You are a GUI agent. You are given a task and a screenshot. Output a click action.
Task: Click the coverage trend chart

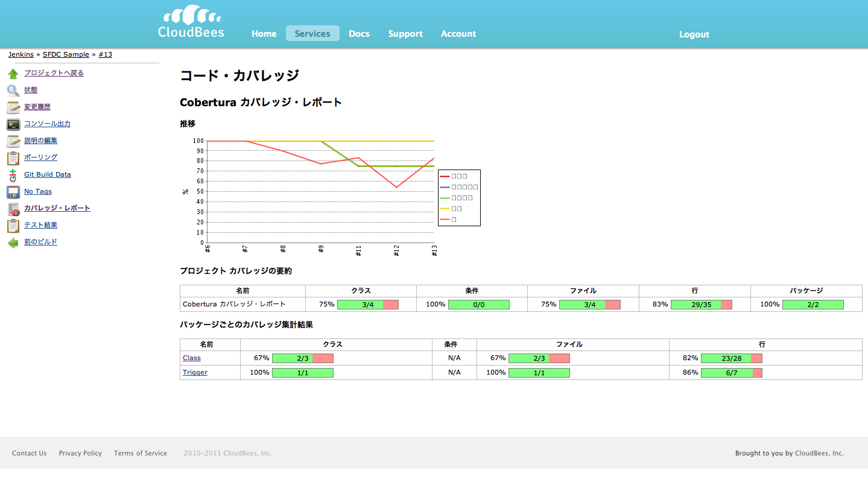331,197
